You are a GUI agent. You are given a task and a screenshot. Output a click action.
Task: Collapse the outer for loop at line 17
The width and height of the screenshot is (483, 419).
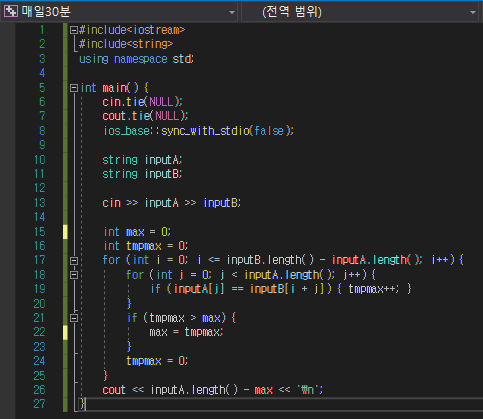(x=74, y=260)
